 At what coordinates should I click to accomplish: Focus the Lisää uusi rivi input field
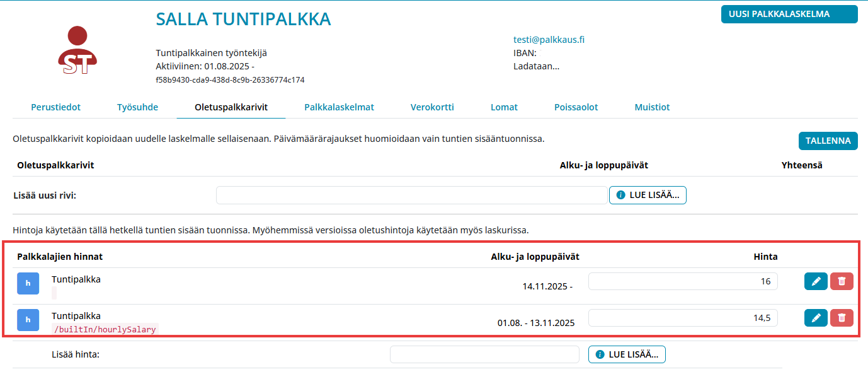(411, 195)
